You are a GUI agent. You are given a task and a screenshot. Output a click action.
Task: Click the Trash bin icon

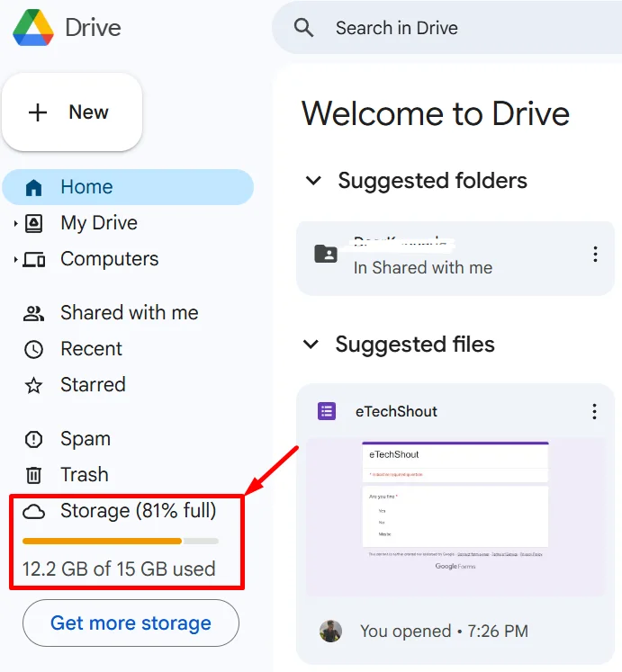coord(34,475)
